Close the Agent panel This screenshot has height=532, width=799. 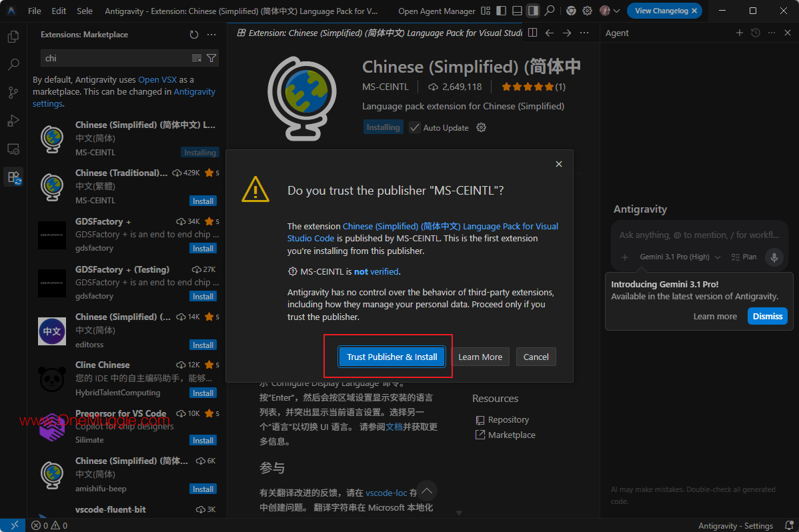(x=787, y=33)
